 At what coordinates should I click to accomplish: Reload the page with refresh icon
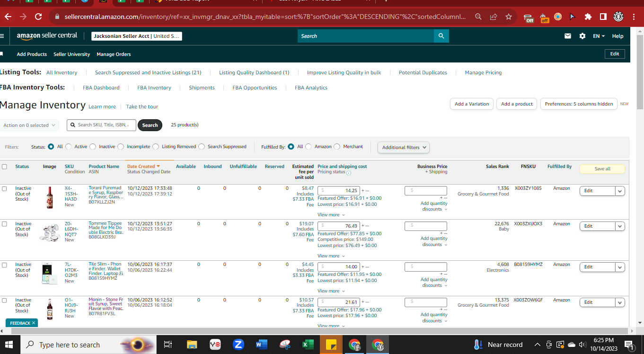point(38,17)
